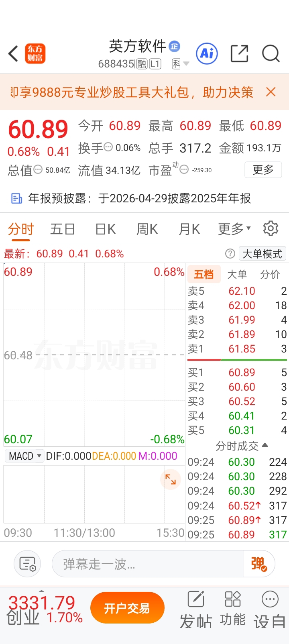
Task: Tap 卖4 price 62.00
Action: pos(242,306)
